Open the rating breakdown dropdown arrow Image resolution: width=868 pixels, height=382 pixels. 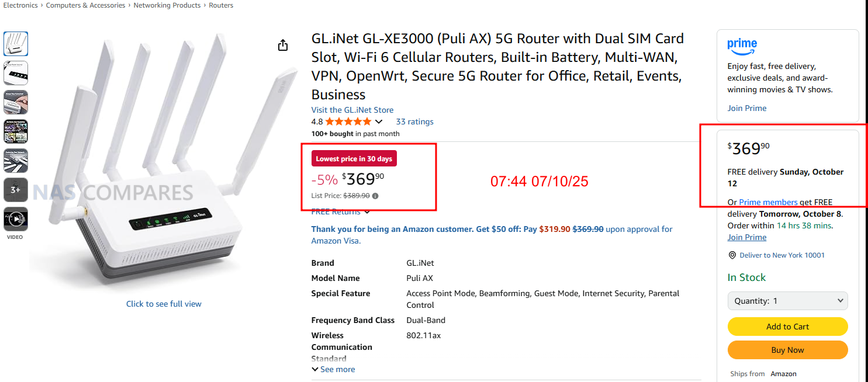pos(379,121)
